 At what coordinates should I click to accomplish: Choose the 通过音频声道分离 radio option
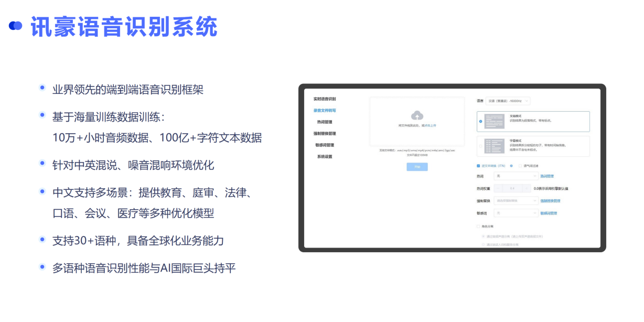(484, 237)
